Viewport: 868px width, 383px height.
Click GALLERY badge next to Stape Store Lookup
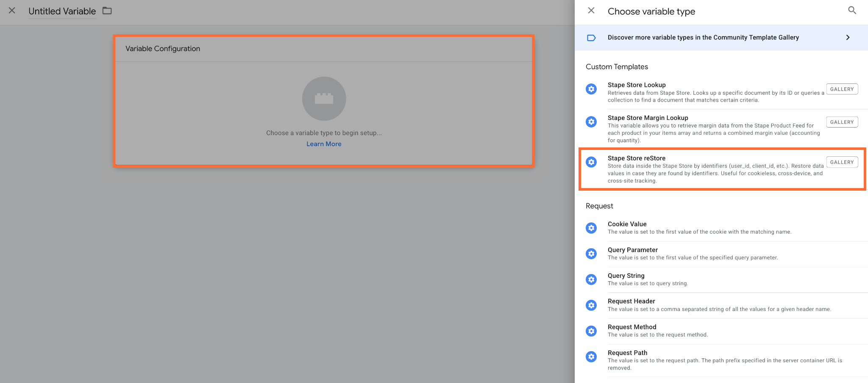click(x=842, y=89)
